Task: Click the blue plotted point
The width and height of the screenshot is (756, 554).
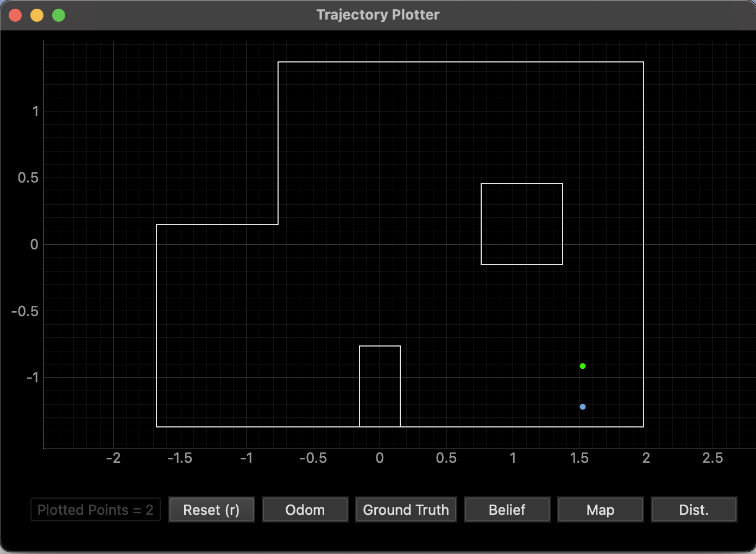Action: pos(583,407)
